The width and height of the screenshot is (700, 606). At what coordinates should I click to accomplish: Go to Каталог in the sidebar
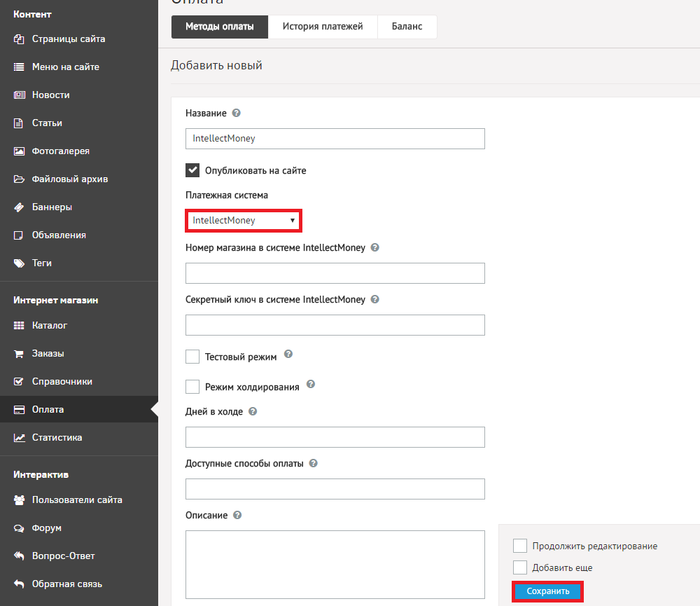pos(49,326)
